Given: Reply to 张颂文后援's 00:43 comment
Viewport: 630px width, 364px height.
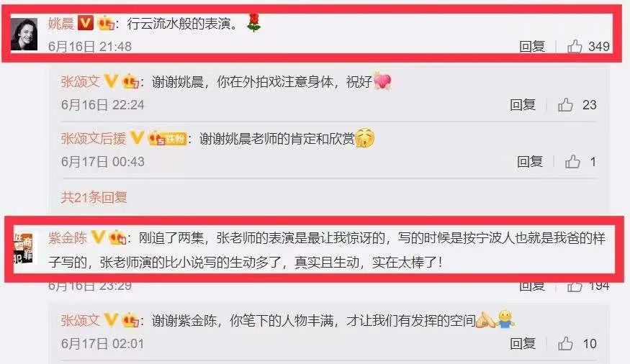Looking at the screenshot, I should [529, 162].
